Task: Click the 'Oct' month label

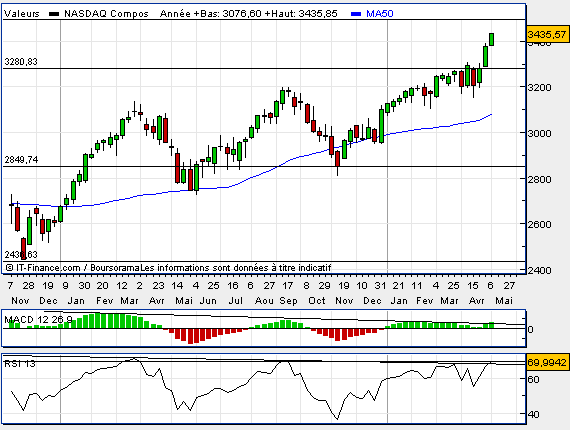Action: (x=317, y=301)
